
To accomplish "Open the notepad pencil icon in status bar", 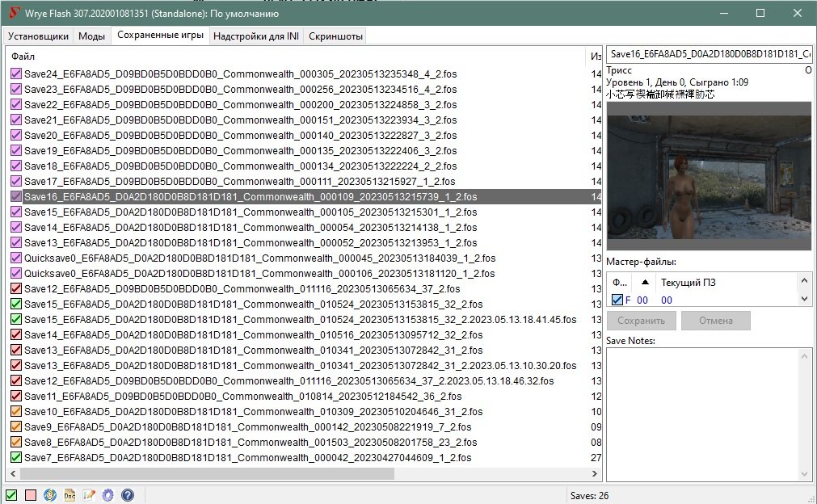I will tap(89, 494).
